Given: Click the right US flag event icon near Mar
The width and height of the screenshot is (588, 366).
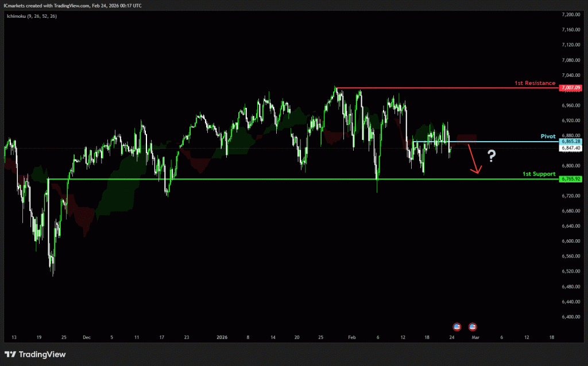Looking at the screenshot, I should coord(473,326).
